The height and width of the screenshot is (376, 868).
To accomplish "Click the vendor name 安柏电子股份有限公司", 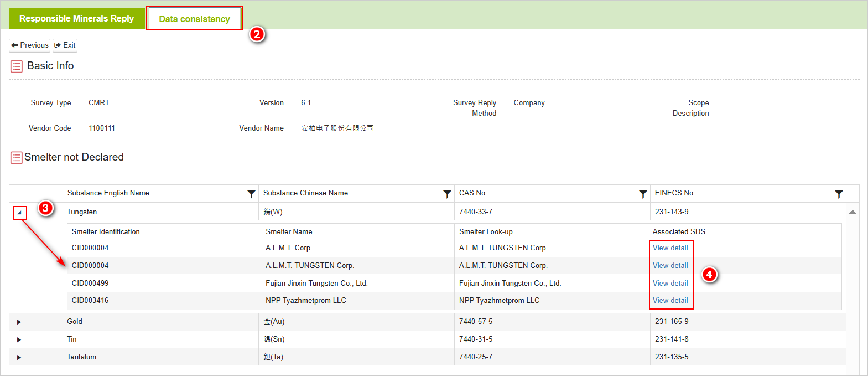I will (x=337, y=128).
